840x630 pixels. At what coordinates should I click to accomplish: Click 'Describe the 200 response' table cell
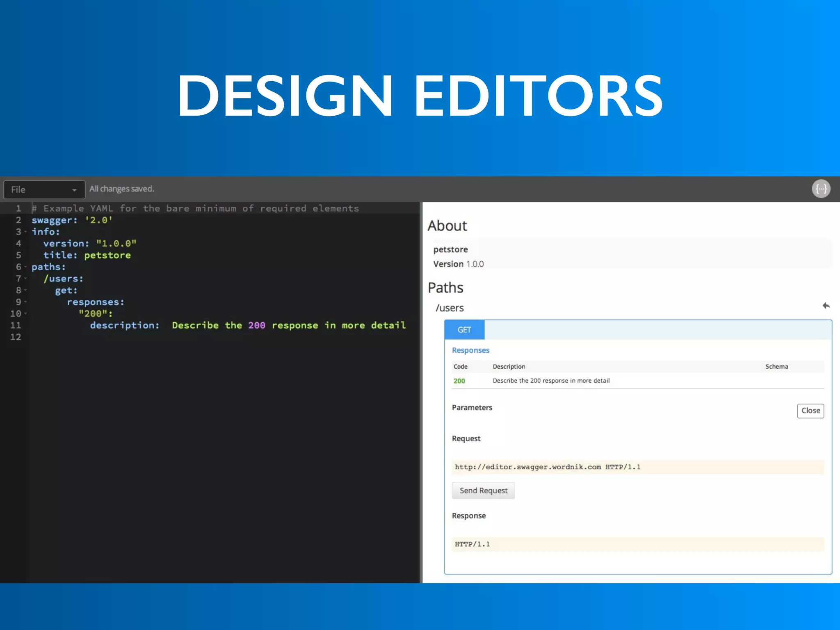(551, 381)
